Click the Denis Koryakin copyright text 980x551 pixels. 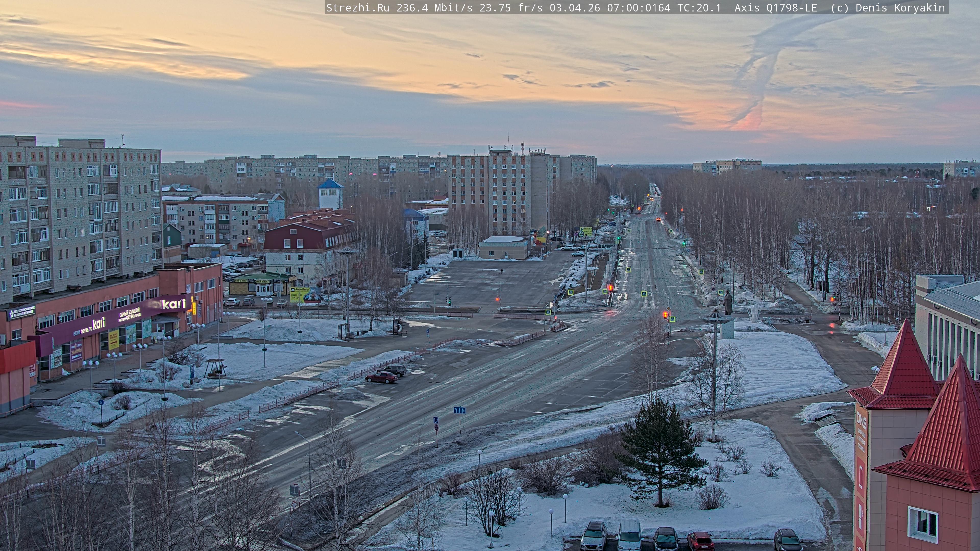(x=900, y=8)
